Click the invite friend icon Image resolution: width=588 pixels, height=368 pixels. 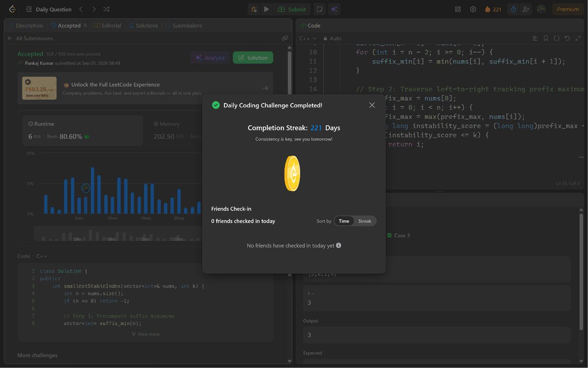pyautogui.click(x=526, y=9)
